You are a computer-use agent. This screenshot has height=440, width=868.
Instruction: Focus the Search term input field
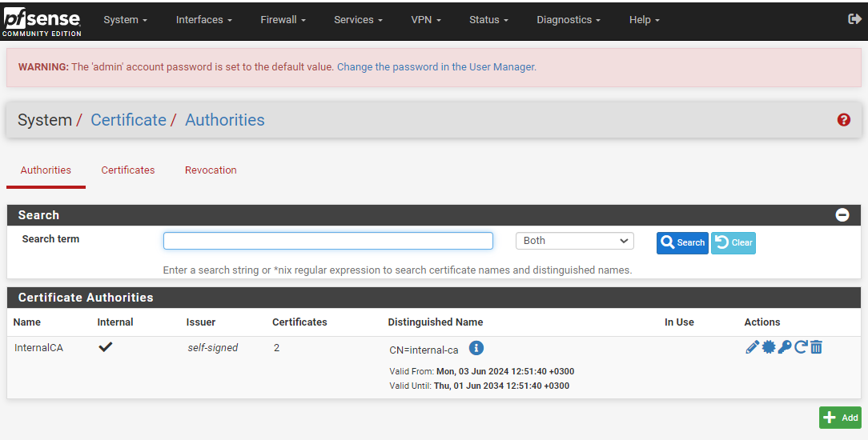click(x=328, y=241)
